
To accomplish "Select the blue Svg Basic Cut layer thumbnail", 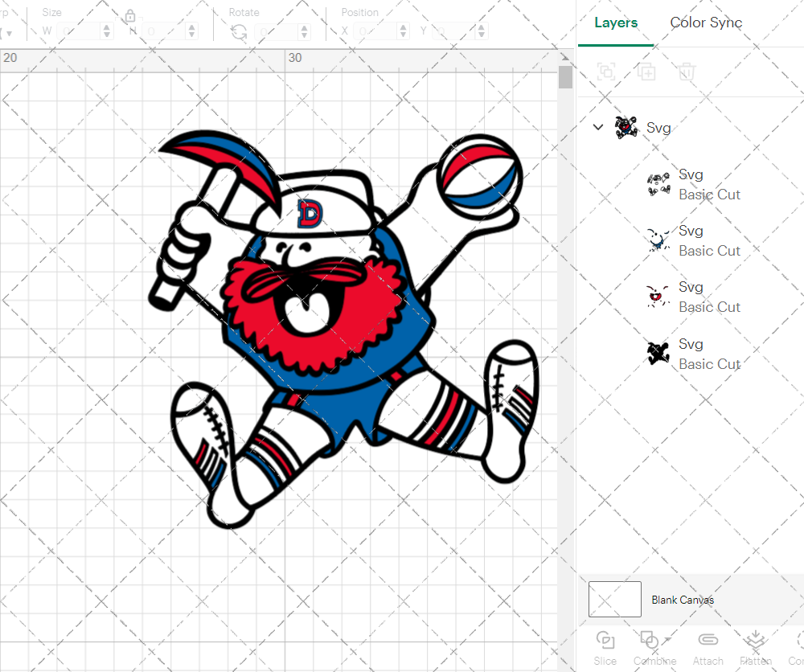I will pyautogui.click(x=658, y=240).
